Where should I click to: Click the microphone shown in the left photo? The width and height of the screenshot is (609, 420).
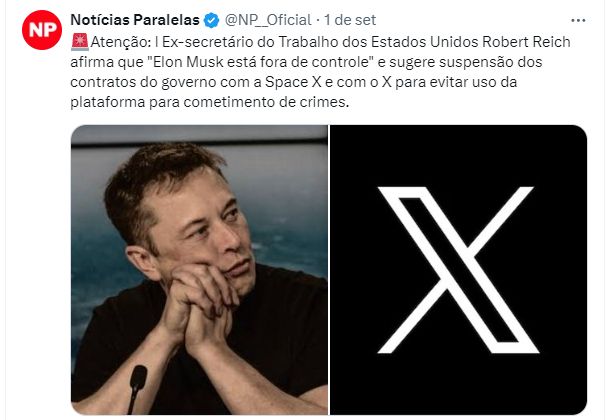137,387
